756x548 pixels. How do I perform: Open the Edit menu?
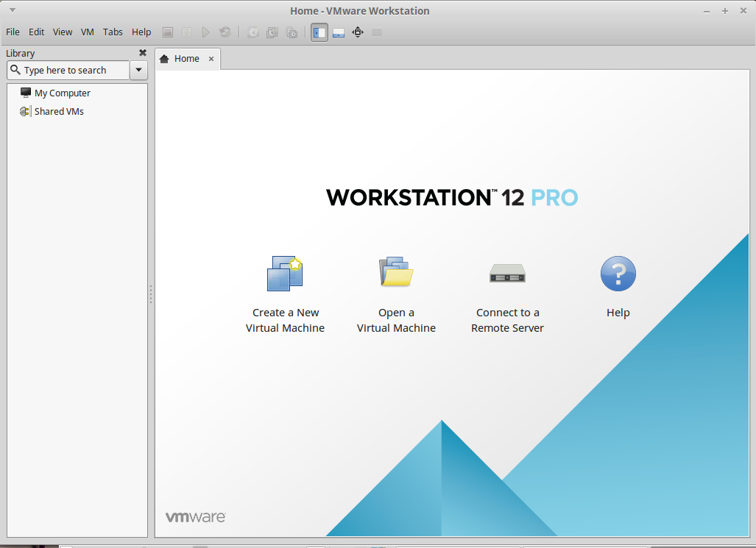pos(36,32)
